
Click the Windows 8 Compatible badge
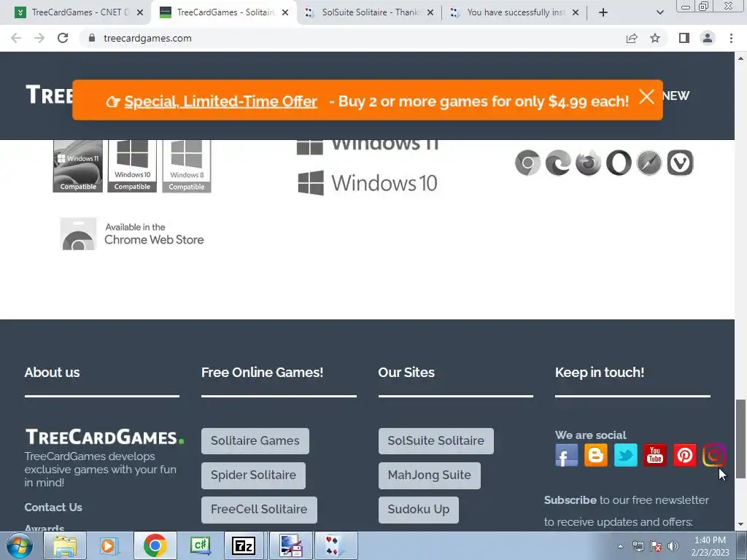coord(187,166)
